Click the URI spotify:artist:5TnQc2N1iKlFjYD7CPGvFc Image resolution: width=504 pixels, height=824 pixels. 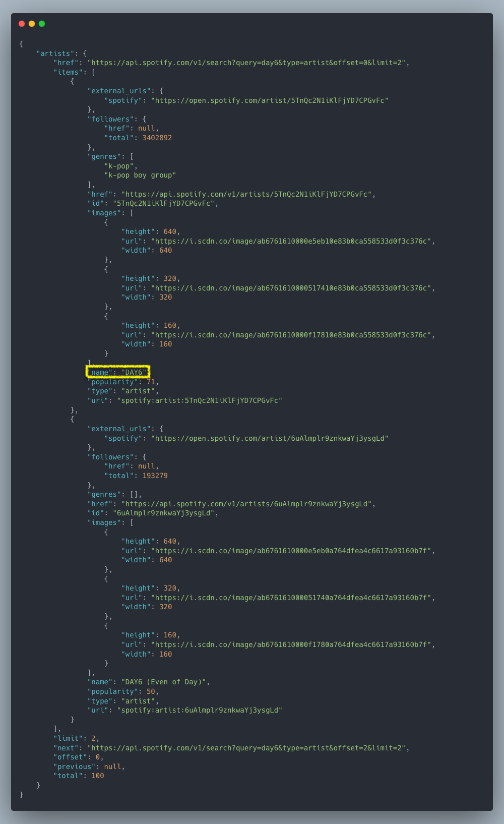(x=200, y=400)
